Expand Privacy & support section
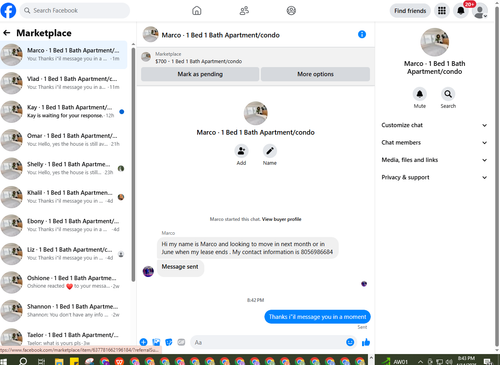Screen dimensions: 500x365 point(434,177)
